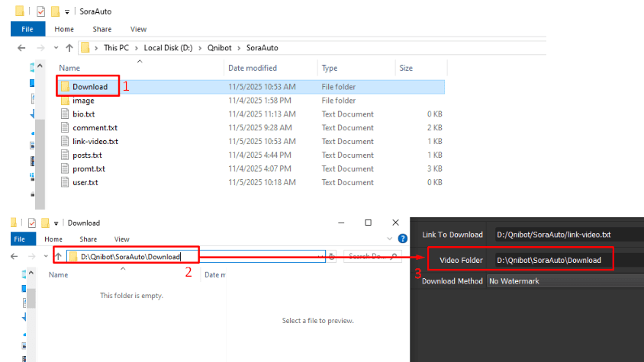The width and height of the screenshot is (644, 362).
Task: Select the bio.txt file icon
Action: pos(65,114)
